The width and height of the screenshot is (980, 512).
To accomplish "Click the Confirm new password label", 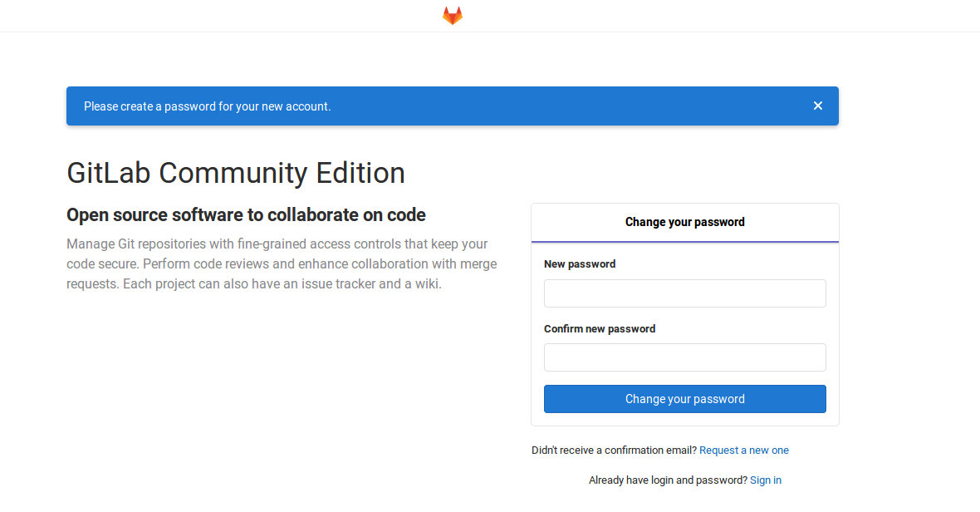I will click(x=600, y=329).
